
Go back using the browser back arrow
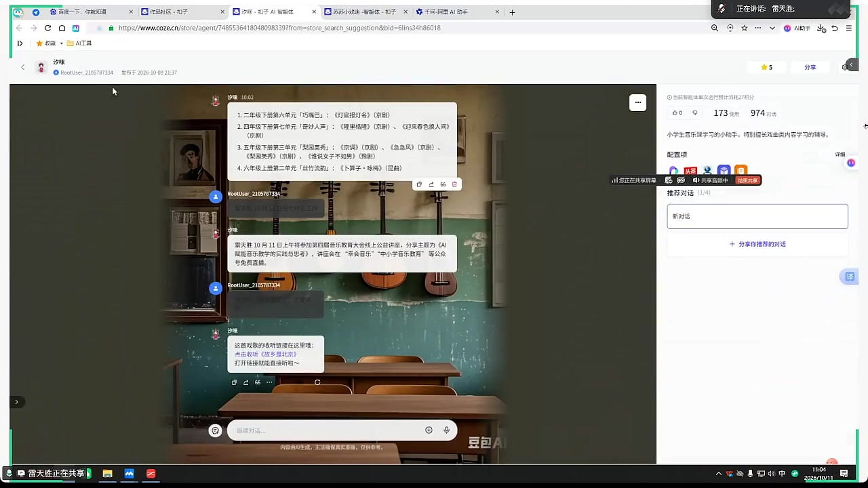19,28
